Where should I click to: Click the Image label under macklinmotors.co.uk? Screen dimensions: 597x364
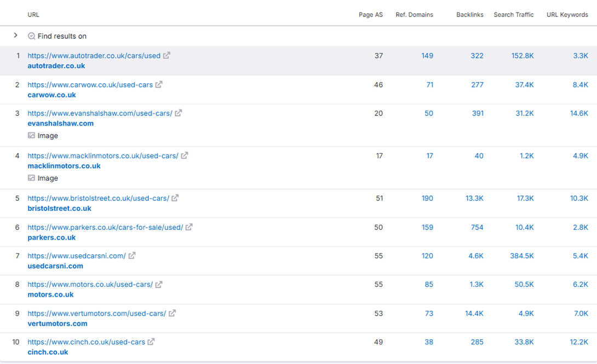click(48, 178)
